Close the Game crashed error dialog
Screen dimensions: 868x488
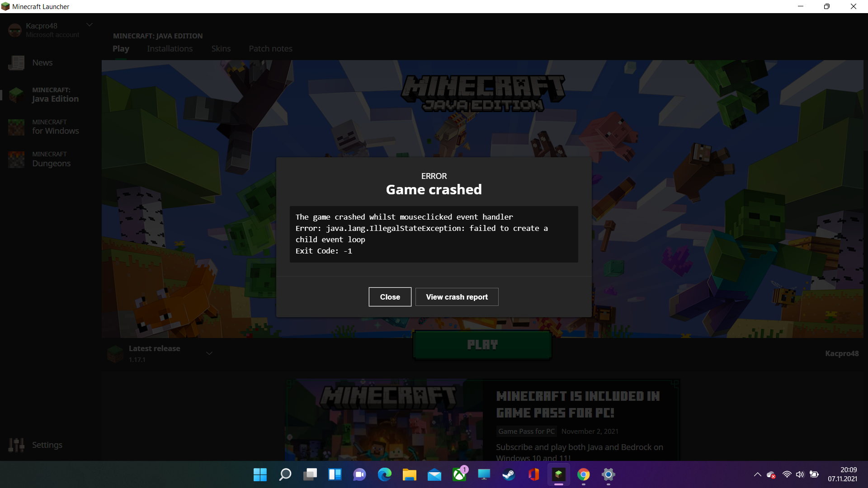coord(390,297)
